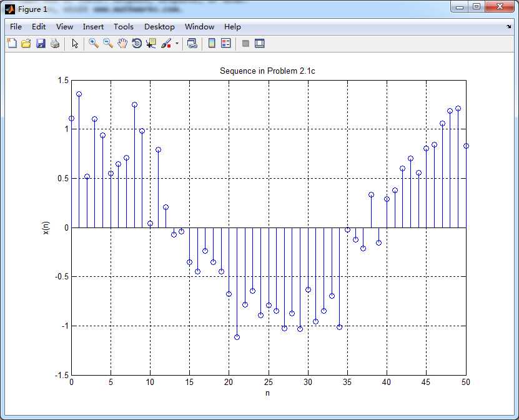Choose the Data Cursor tool

151,43
